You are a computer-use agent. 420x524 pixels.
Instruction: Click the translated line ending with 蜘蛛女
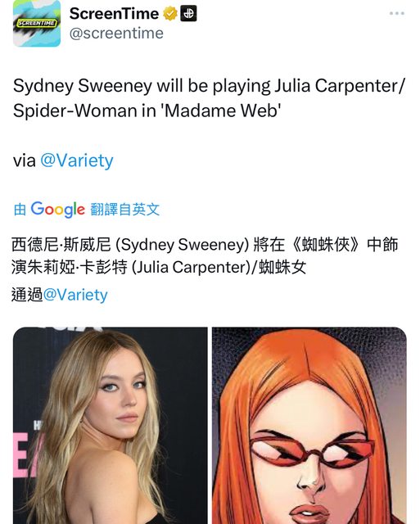point(159,267)
